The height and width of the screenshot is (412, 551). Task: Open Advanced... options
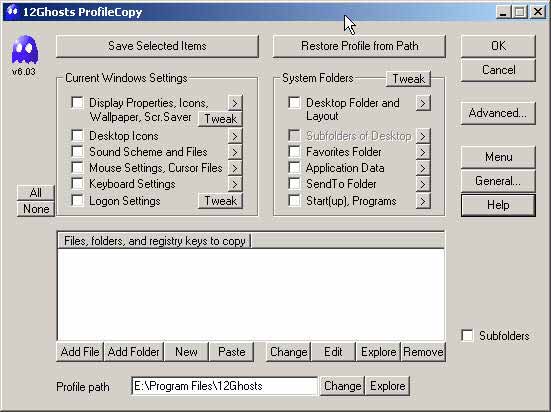point(498,113)
